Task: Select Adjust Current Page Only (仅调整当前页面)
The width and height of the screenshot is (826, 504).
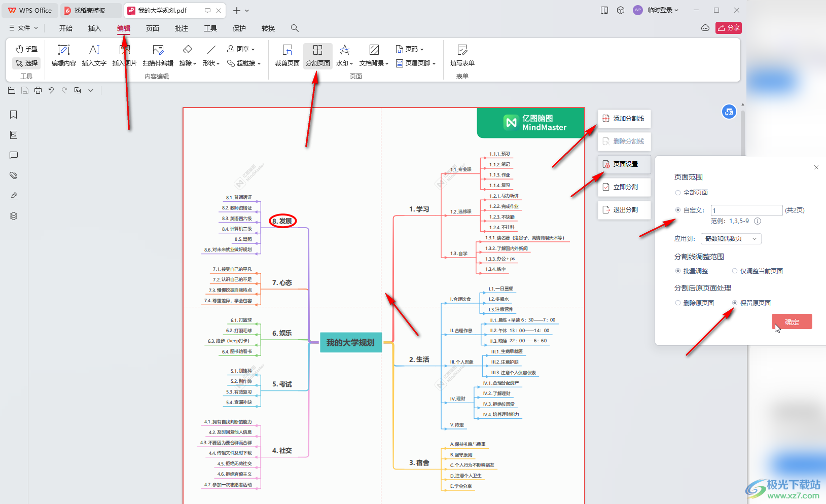Action: click(735, 271)
